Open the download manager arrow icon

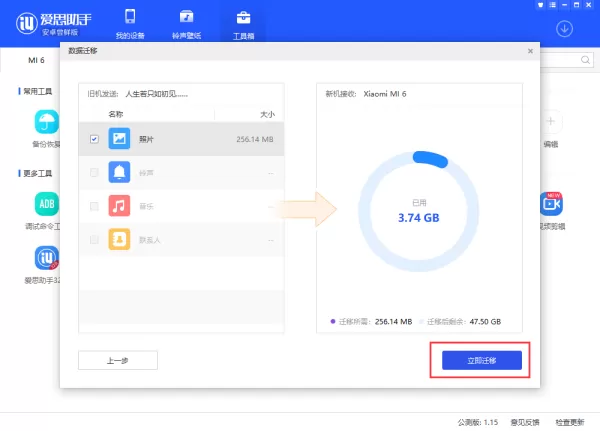(x=564, y=29)
